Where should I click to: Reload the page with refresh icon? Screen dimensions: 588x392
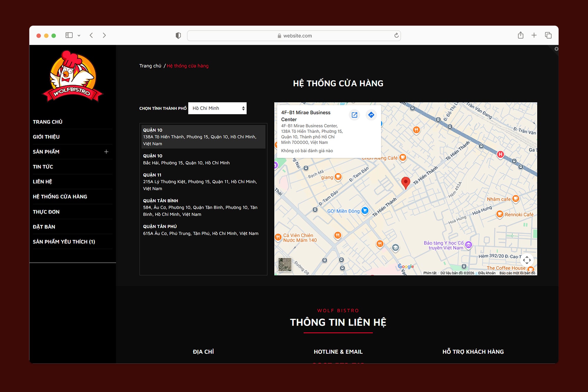click(x=396, y=36)
